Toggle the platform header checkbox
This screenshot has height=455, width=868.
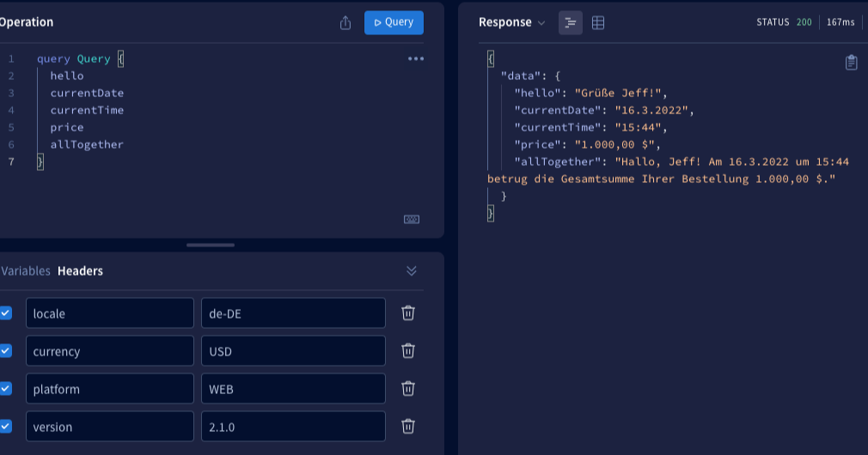point(6,389)
